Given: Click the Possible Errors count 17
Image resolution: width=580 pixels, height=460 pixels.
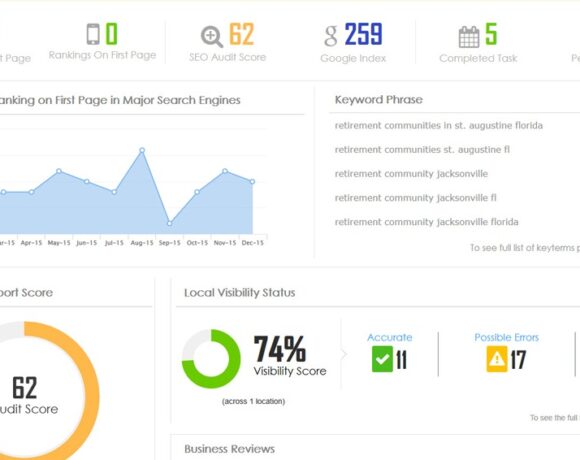Looking at the screenshot, I should click(518, 360).
